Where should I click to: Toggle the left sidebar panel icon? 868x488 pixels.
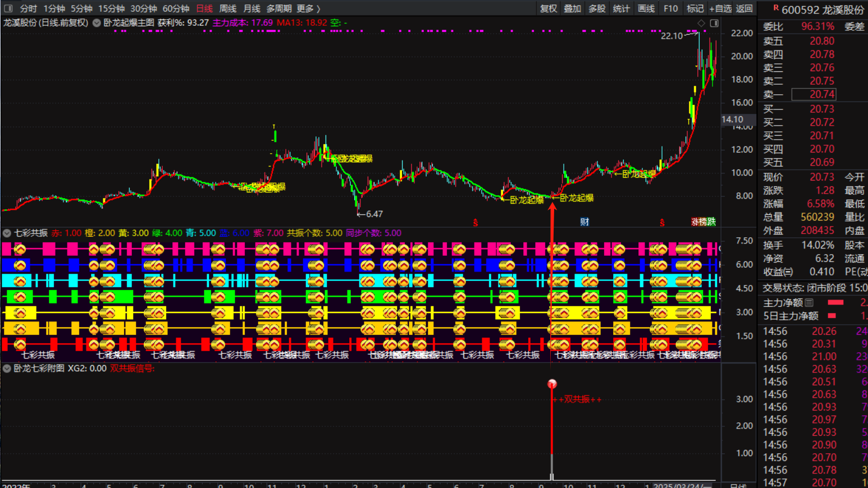click(8, 8)
